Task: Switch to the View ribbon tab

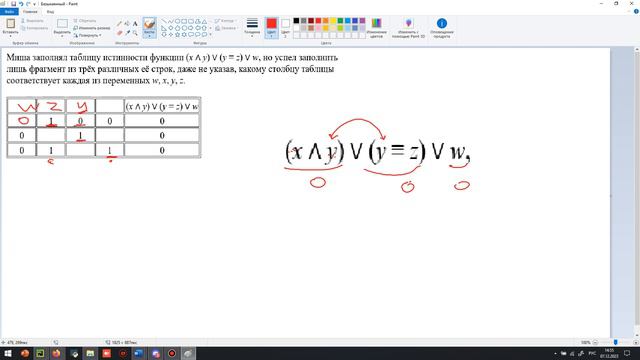Action: coord(50,11)
